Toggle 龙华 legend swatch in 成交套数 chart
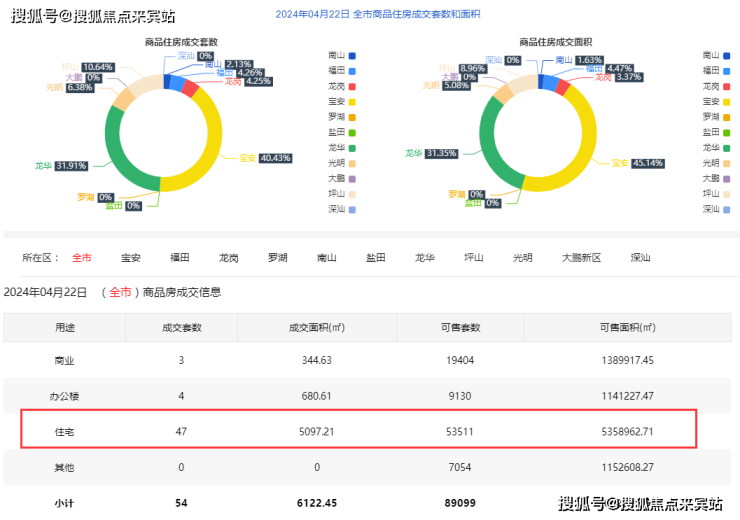 pyautogui.click(x=352, y=148)
